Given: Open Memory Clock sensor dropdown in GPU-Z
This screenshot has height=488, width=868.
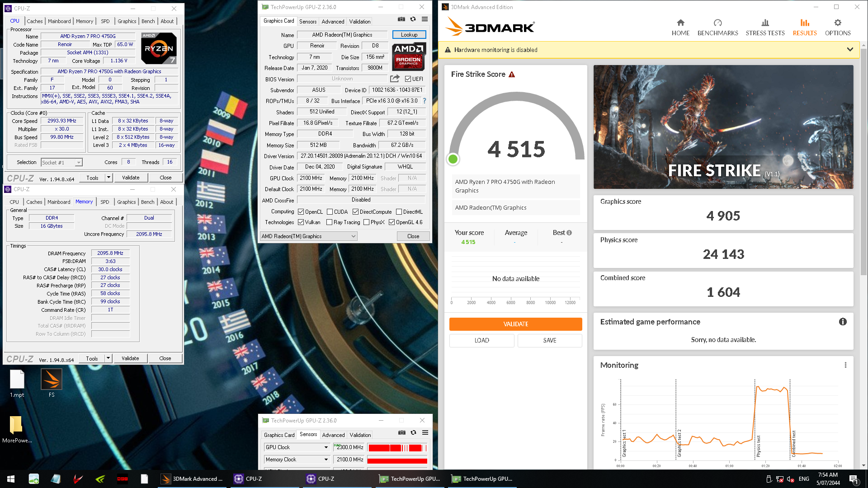Looking at the screenshot, I should [297, 460].
